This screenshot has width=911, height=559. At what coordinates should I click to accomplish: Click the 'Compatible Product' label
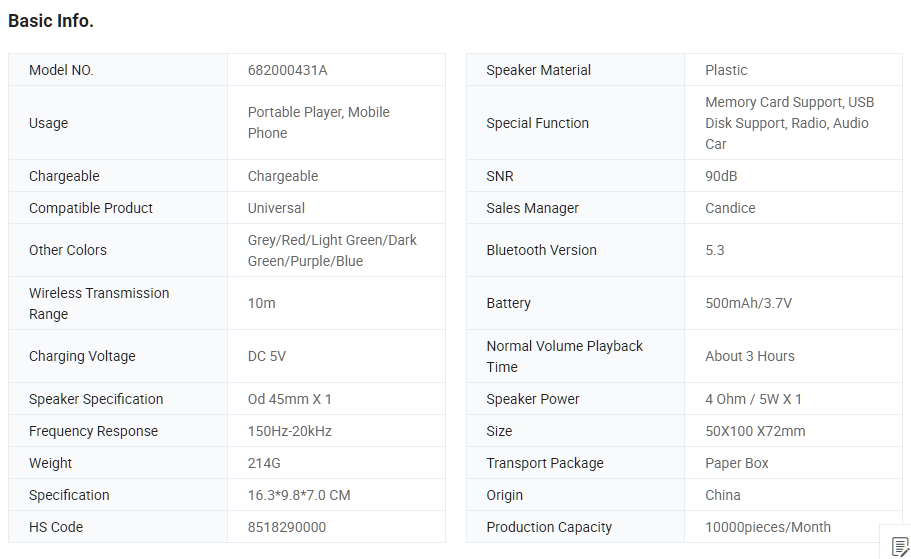point(91,208)
